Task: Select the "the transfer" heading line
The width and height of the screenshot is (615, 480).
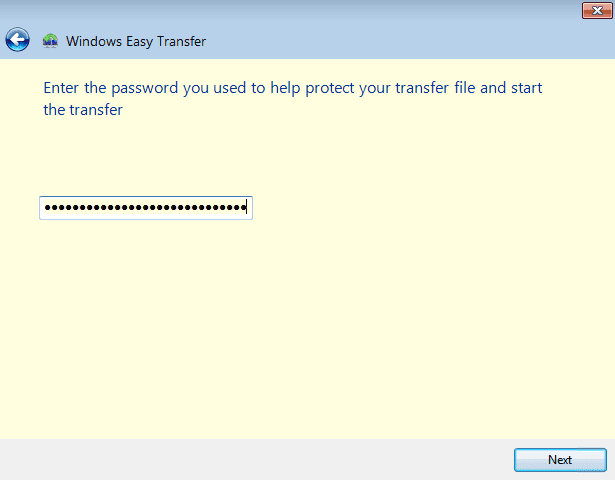Action: pos(83,110)
